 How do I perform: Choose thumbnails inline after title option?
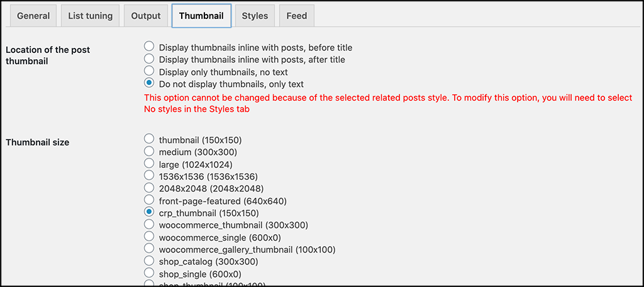(149, 59)
